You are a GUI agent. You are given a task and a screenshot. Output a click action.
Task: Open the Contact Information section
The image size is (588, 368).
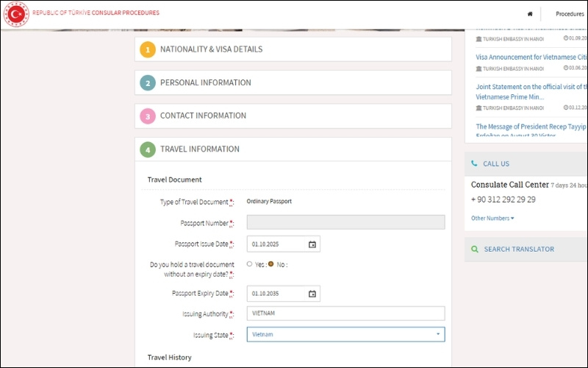203,116
